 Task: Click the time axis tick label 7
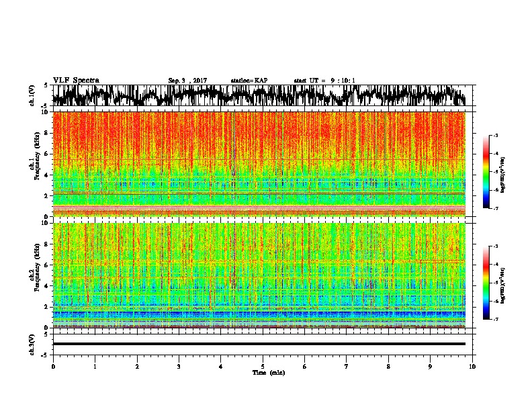tap(347, 367)
